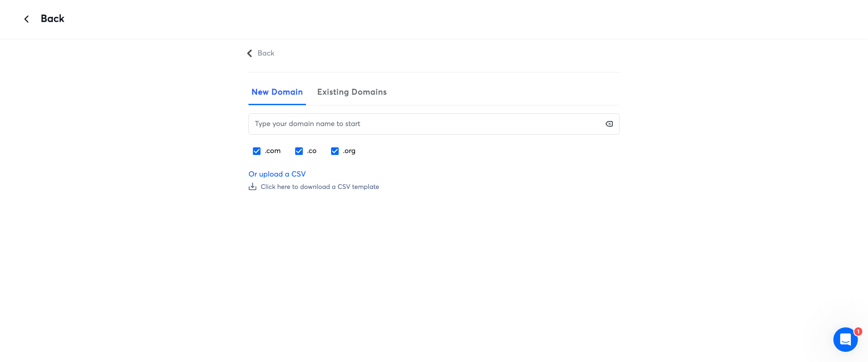The height and width of the screenshot is (362, 868).
Task: Click the top header back arrow icon
Action: (x=27, y=19)
